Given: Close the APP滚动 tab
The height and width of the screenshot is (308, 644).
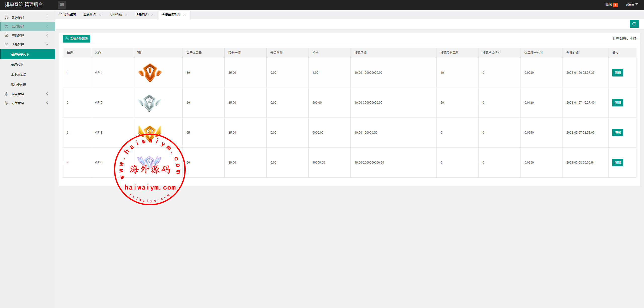Looking at the screenshot, I should [x=126, y=15].
